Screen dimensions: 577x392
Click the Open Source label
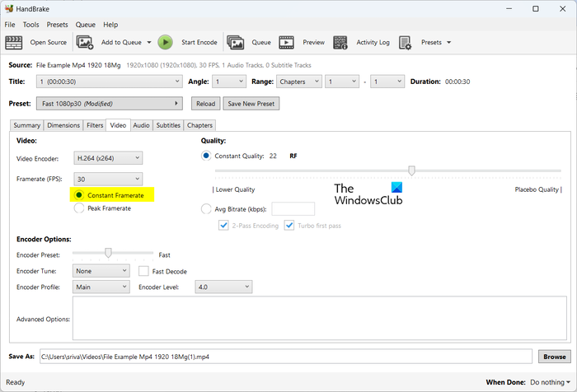point(49,42)
